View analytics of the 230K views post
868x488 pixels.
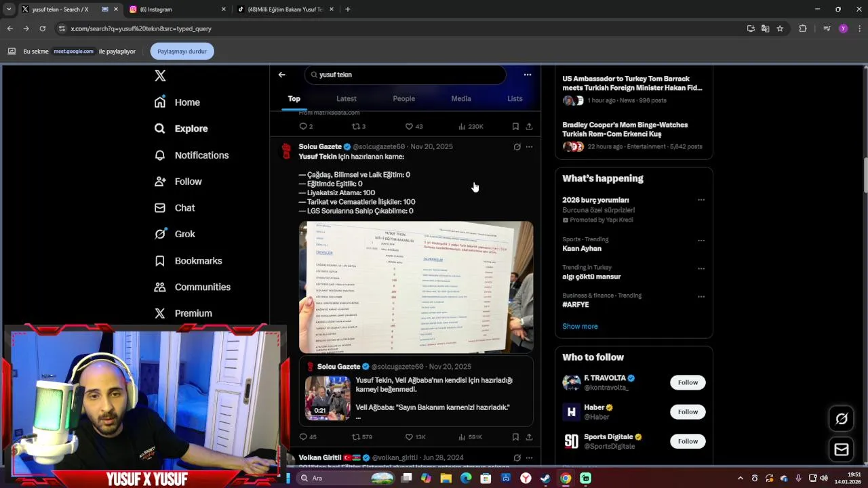[471, 127]
